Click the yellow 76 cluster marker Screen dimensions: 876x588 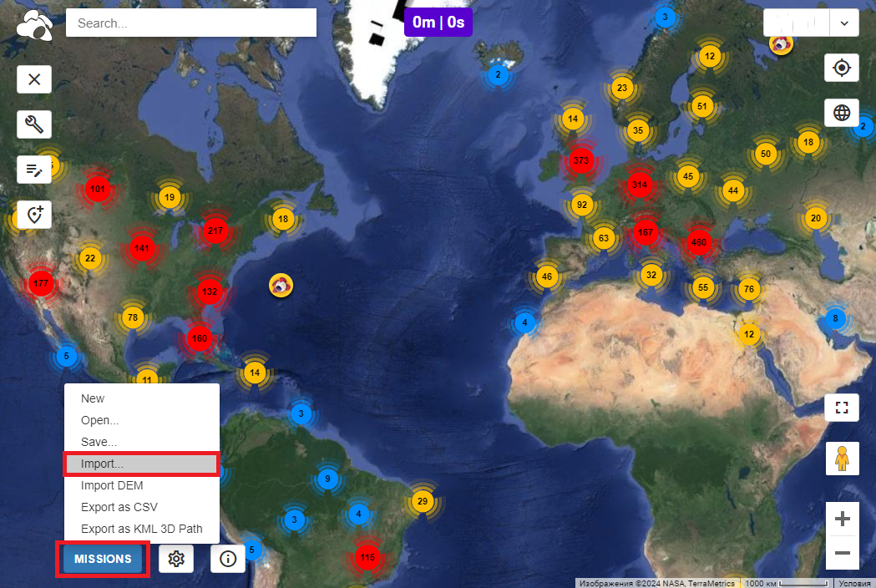click(749, 289)
